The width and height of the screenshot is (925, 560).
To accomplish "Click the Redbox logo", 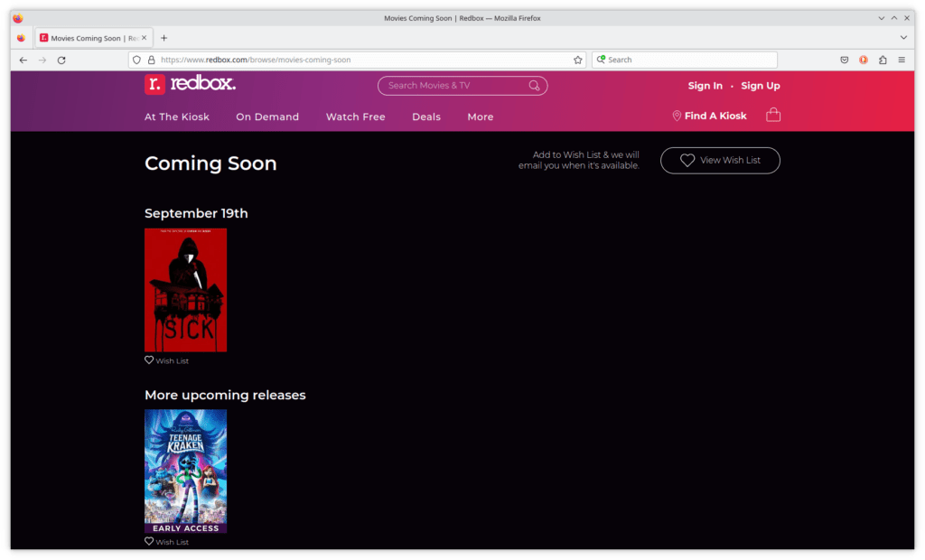I will 190,84.
